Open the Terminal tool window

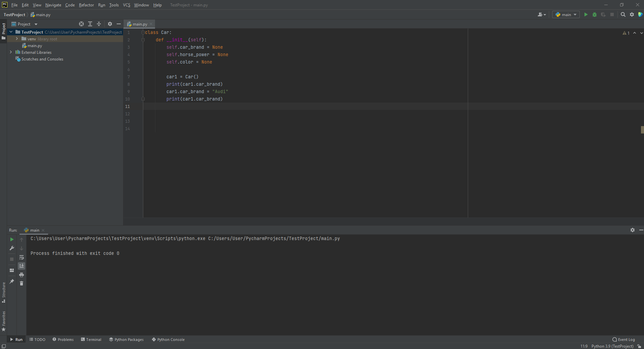[91, 339]
